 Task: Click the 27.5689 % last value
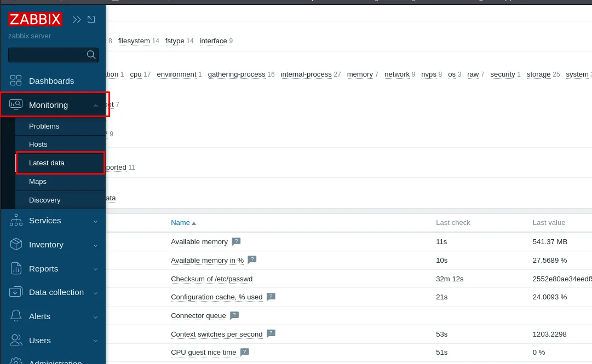point(549,260)
